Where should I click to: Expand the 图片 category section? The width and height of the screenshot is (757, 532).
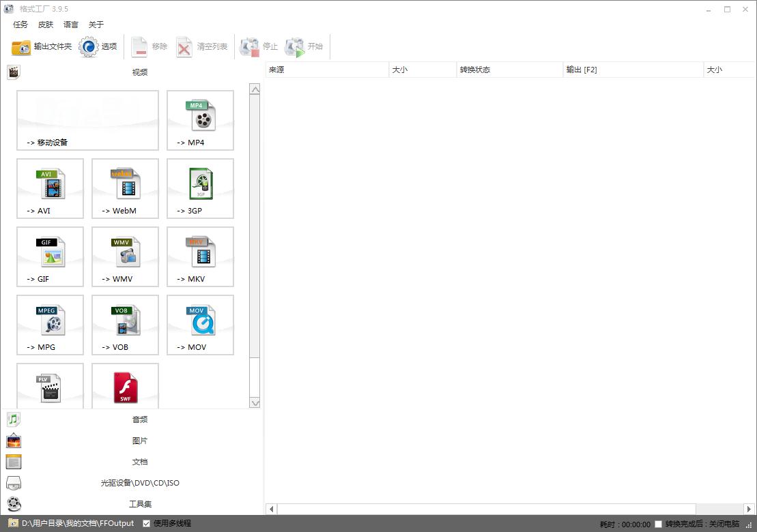(139, 441)
